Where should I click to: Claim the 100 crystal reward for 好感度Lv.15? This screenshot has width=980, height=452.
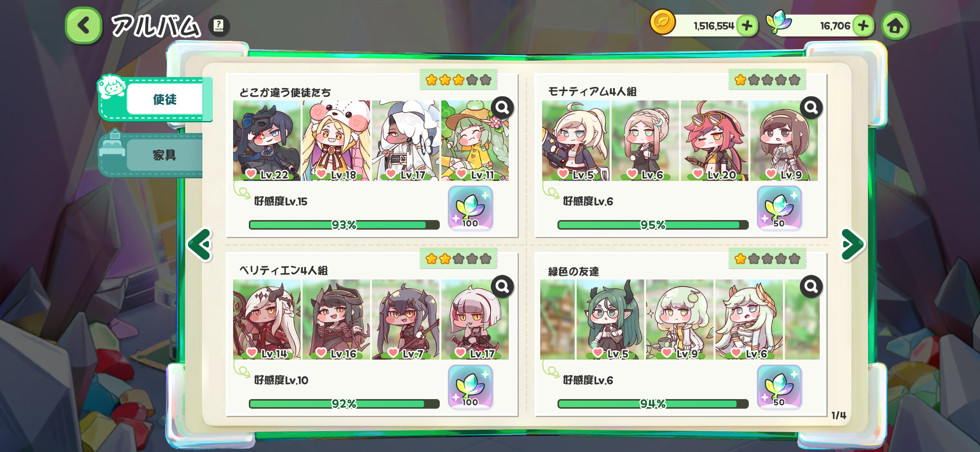click(x=470, y=208)
